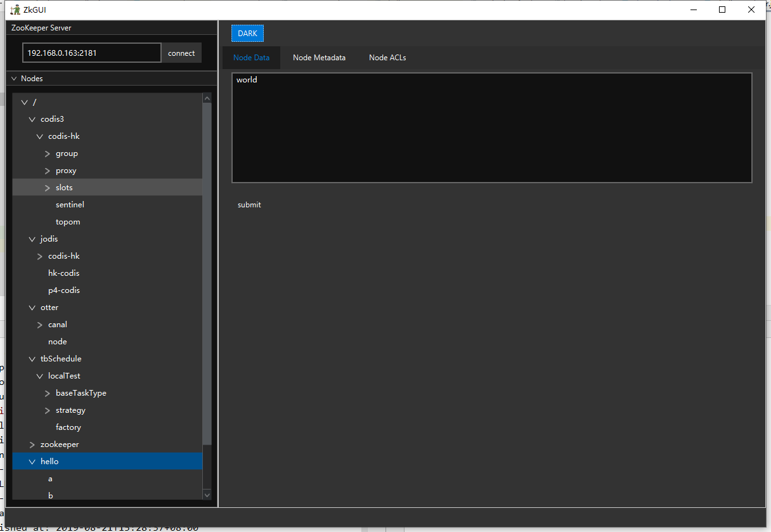Screen dimensions: 771x532
Task: Click the submit button
Action: (249, 205)
